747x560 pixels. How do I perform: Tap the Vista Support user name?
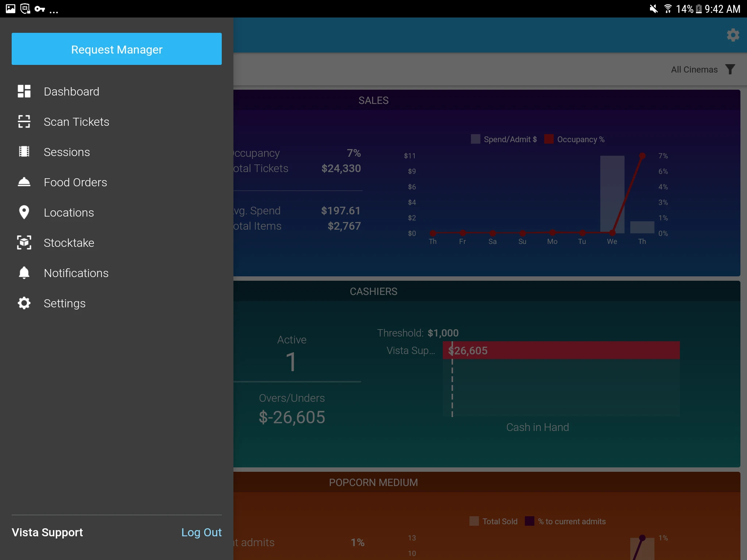click(47, 532)
